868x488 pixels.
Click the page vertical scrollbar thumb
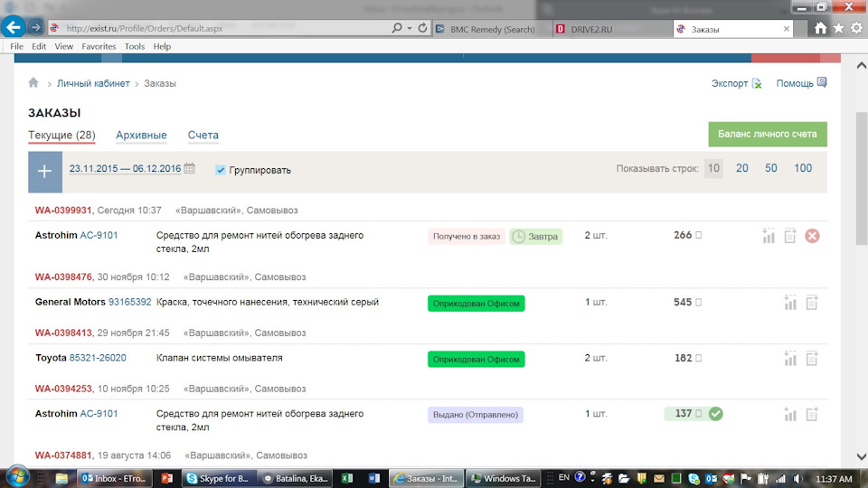862,178
